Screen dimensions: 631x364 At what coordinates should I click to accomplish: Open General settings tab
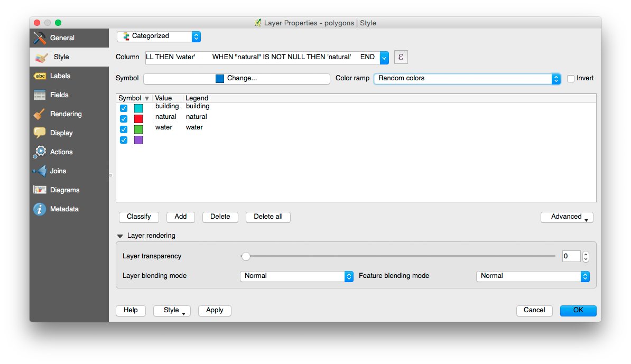pos(69,38)
